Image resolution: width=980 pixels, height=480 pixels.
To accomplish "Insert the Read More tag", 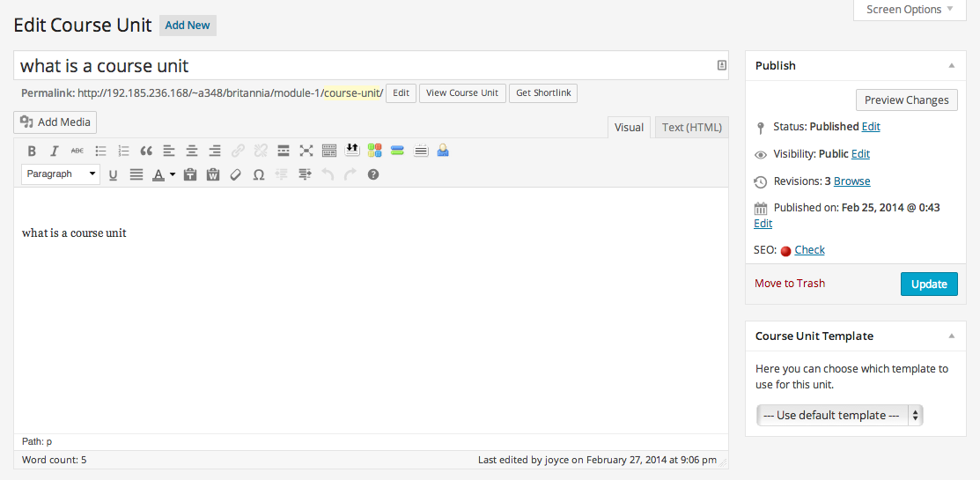I will click(x=284, y=151).
